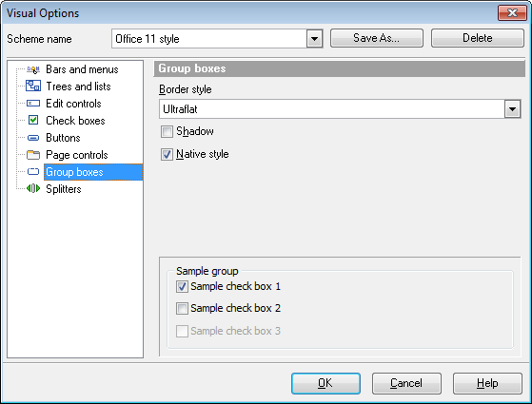Click the Delete scheme button

[478, 38]
